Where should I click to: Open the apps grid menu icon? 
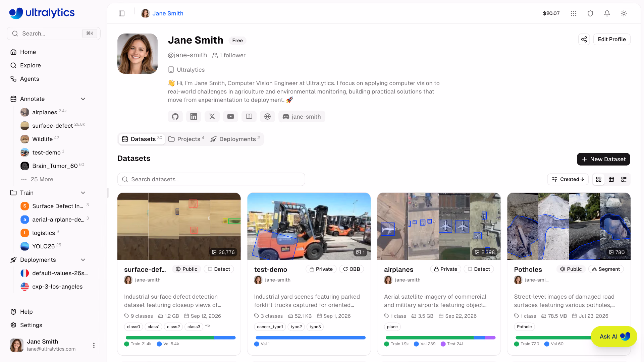point(574,13)
